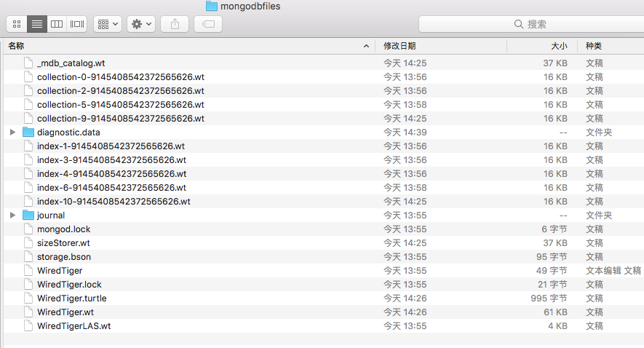Select file name collection-9-9145408542372565626.wt
Image resolution: width=644 pixels, height=348 pixels.
pyautogui.click(x=121, y=119)
